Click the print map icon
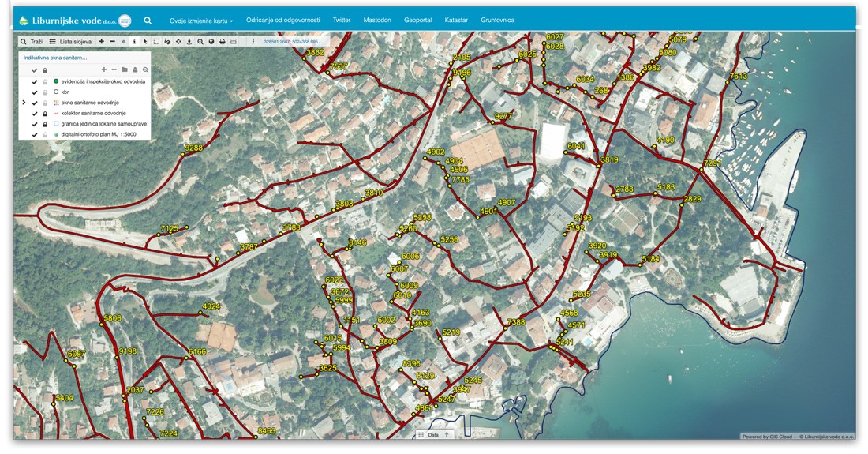The height and width of the screenshot is (454, 868). click(223, 41)
